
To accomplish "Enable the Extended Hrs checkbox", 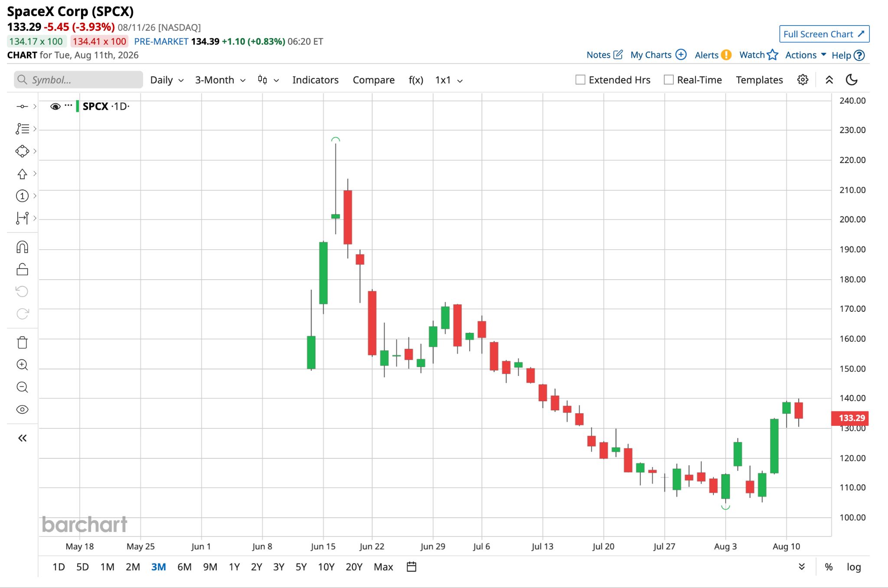I will click(x=580, y=80).
